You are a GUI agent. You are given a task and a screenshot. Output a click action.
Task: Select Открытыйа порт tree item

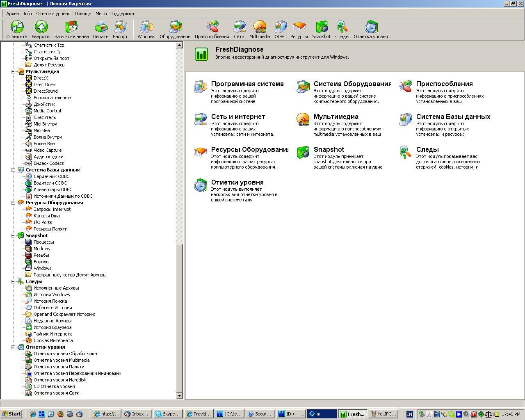pos(52,58)
